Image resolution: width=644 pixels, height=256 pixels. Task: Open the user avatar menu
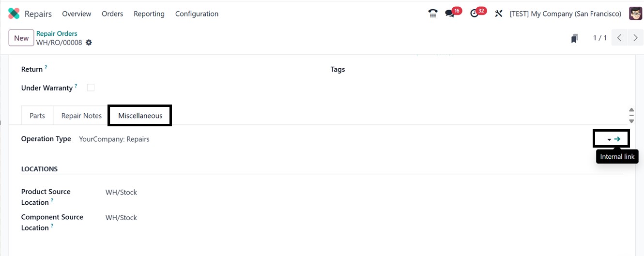click(635, 14)
